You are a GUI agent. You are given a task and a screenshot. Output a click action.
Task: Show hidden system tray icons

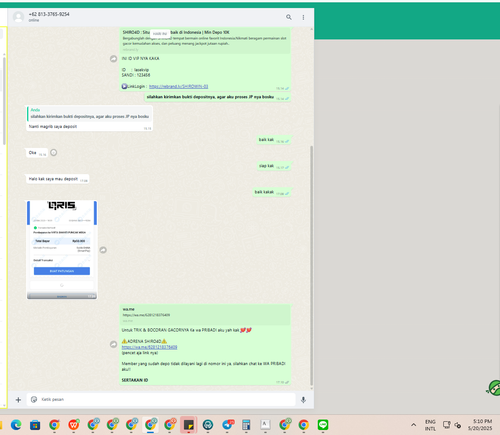(414, 425)
